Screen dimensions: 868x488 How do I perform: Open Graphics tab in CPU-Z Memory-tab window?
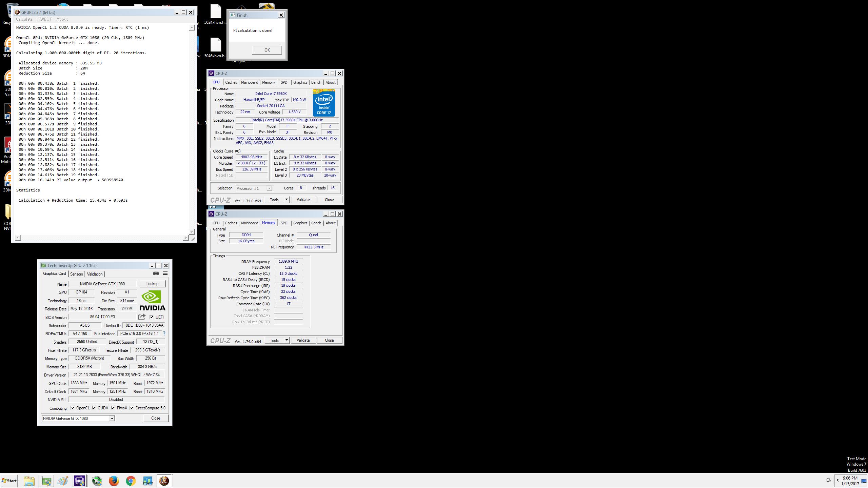(x=300, y=223)
